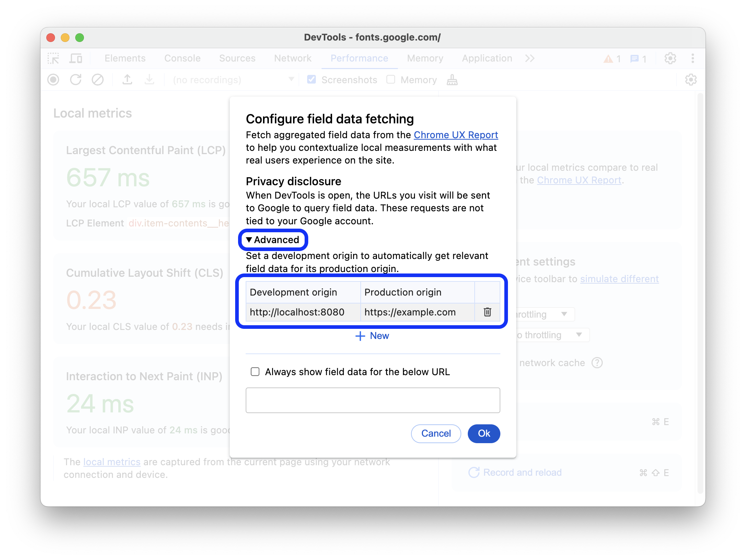Screen dimensions: 746x560
Task: Click the Always show field data URL input
Action: pos(373,400)
